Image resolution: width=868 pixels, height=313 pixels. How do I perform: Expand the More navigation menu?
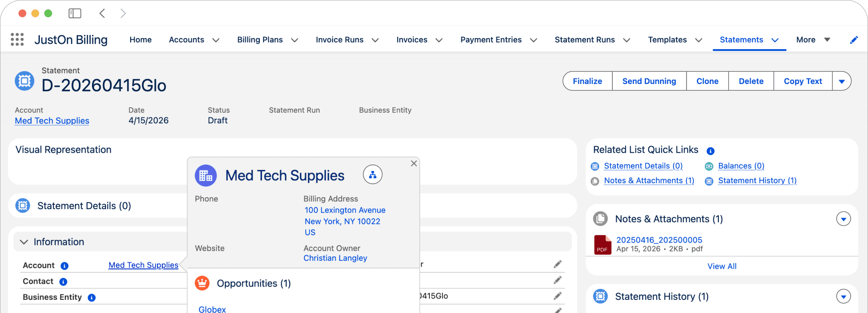click(x=813, y=39)
